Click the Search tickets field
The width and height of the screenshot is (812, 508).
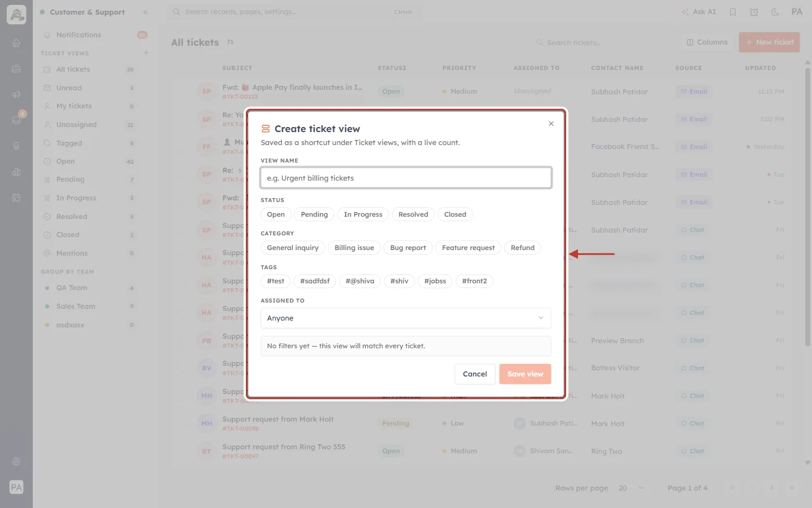[601, 42]
